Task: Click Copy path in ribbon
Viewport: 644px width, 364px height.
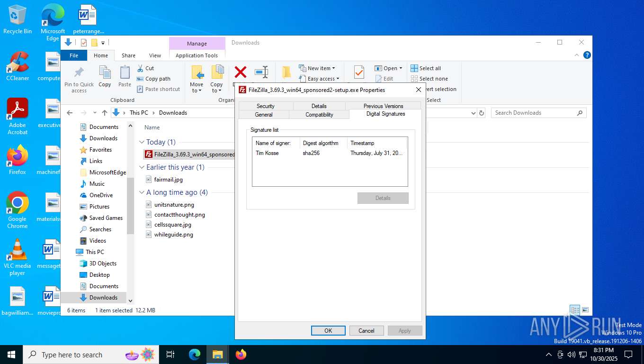Action: (153, 79)
